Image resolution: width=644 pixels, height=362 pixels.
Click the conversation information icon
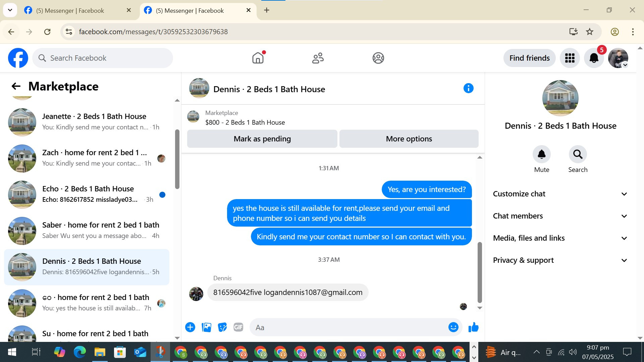(x=468, y=88)
